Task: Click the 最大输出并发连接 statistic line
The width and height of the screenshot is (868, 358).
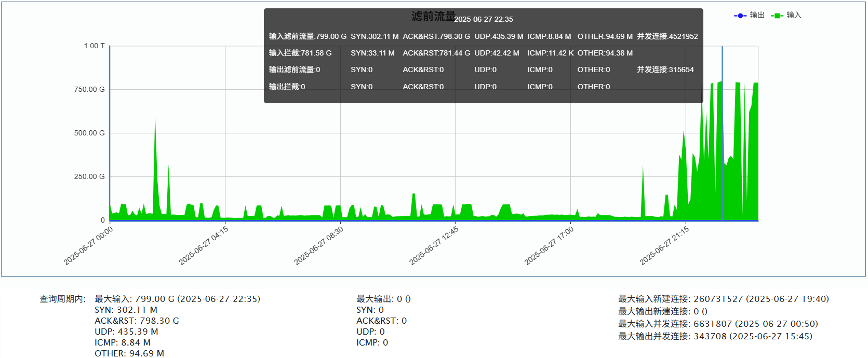Action: click(x=715, y=336)
